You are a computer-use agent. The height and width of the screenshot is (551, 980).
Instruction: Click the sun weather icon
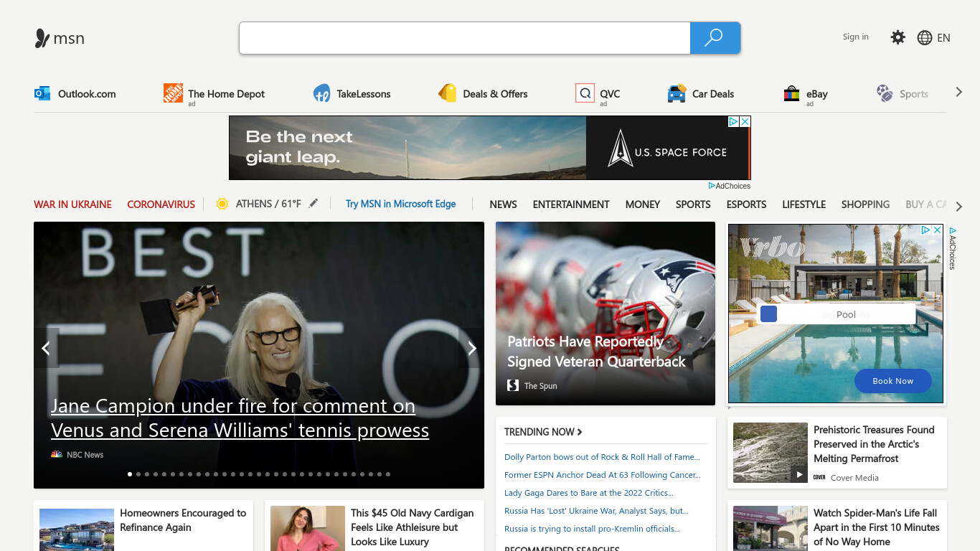pos(222,204)
